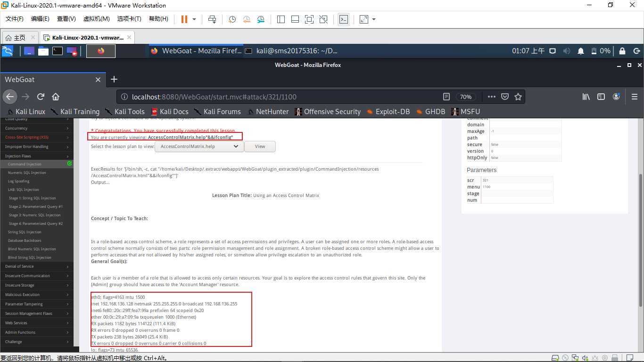
Task: Open the 文件(F) menu
Action: coord(15,19)
